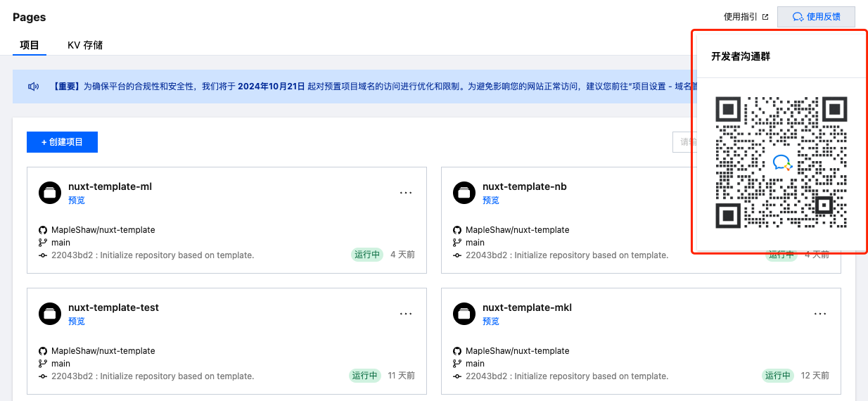Click commit icon in nuxt-template-test card
The width and height of the screenshot is (868, 401).
coord(43,376)
